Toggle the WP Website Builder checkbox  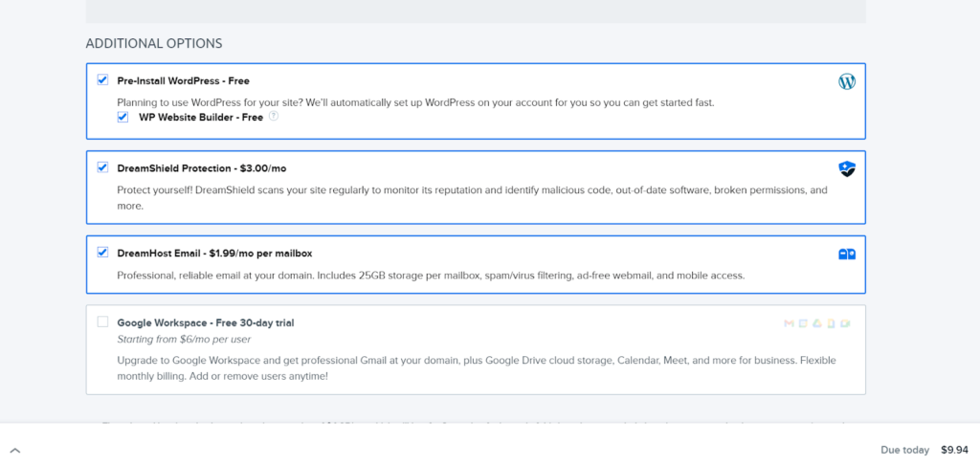pos(122,118)
